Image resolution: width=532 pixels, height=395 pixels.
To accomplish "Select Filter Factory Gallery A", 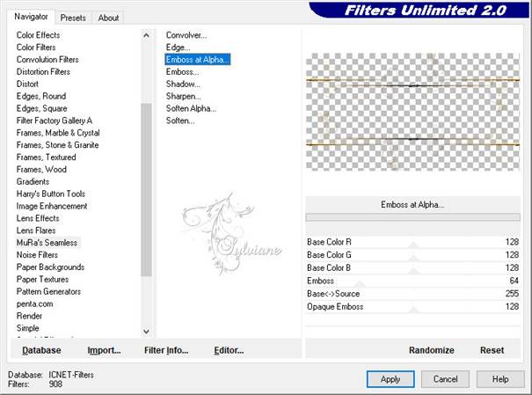I will [x=55, y=121].
